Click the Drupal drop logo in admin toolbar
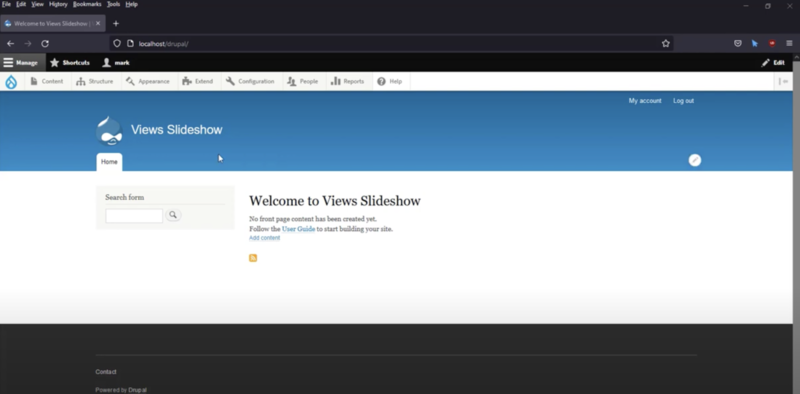 11,82
